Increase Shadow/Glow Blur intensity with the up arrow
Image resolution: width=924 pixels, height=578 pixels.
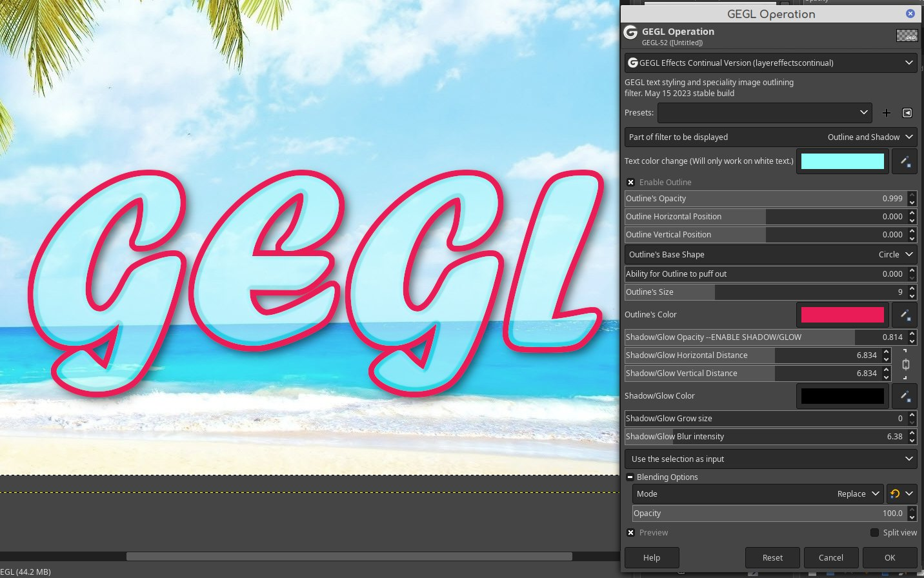coord(912,433)
